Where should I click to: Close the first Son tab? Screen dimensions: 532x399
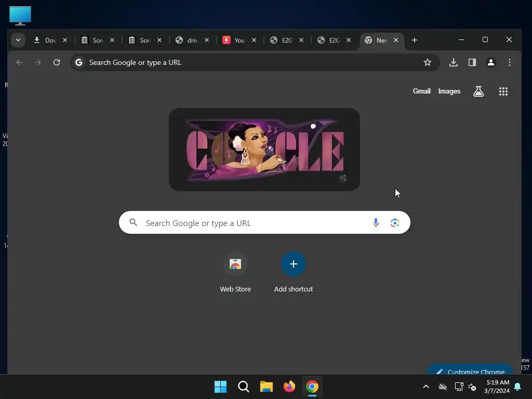[112, 40]
